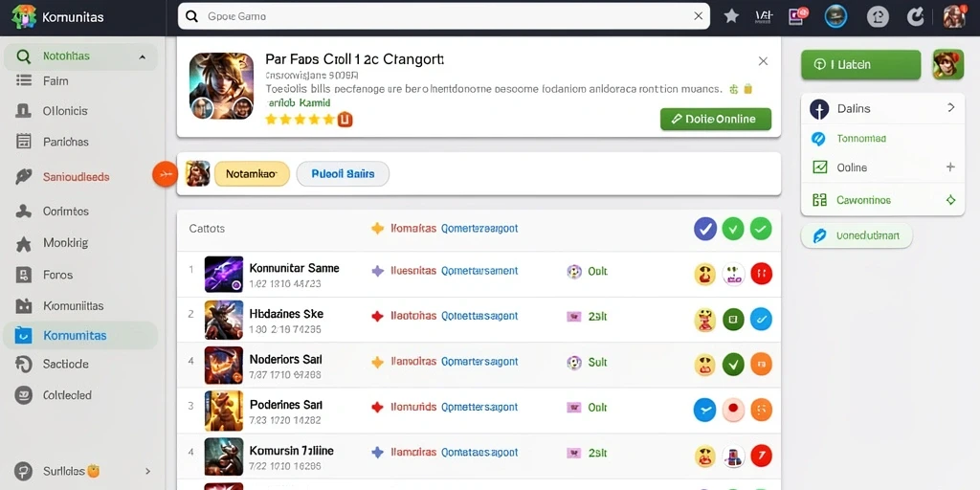Viewport: 980px width, 490px height.
Task: Click the green I Uatein button
Action: (x=861, y=64)
